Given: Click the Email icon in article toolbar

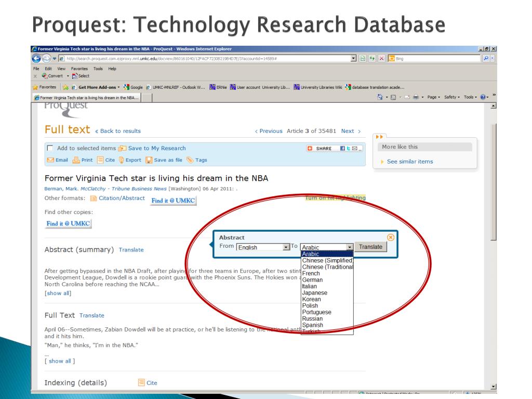Looking at the screenshot, I should (50, 160).
